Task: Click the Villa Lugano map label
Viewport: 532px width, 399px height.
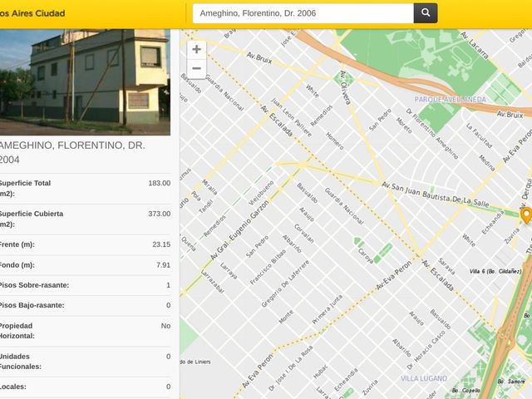Action: [x=424, y=378]
